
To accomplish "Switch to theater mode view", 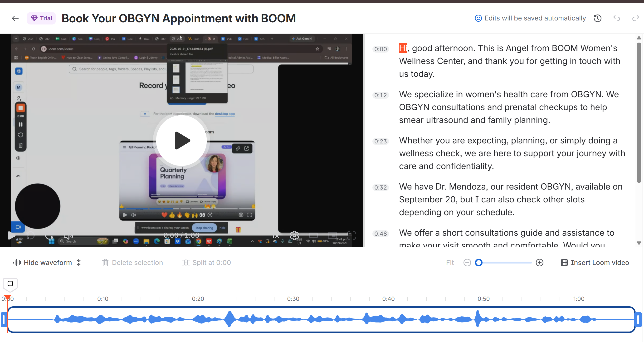I will coord(313,235).
